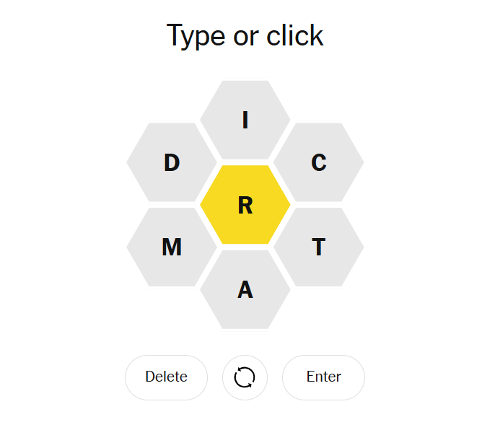Click the circular arrows refresh icon
482x448 pixels.
click(x=245, y=377)
